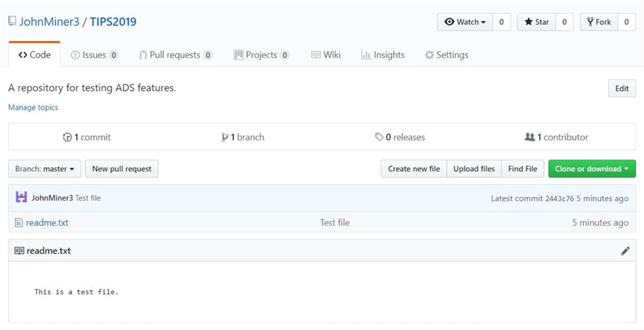Switch to the Code tab
This screenshot has height=330, width=644.
(34, 55)
